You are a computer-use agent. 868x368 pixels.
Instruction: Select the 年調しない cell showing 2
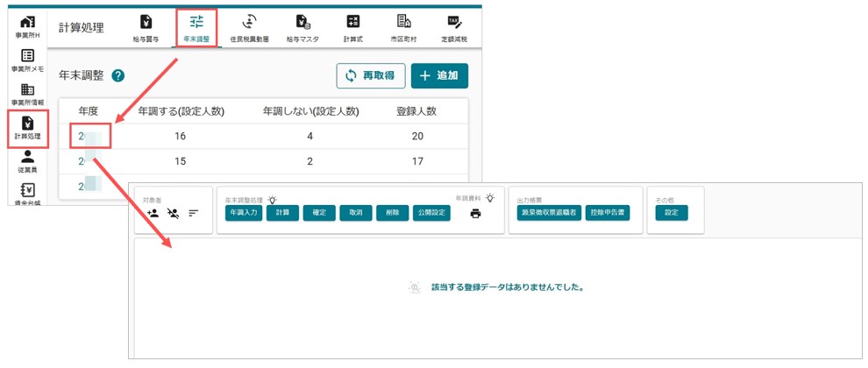[x=310, y=161]
